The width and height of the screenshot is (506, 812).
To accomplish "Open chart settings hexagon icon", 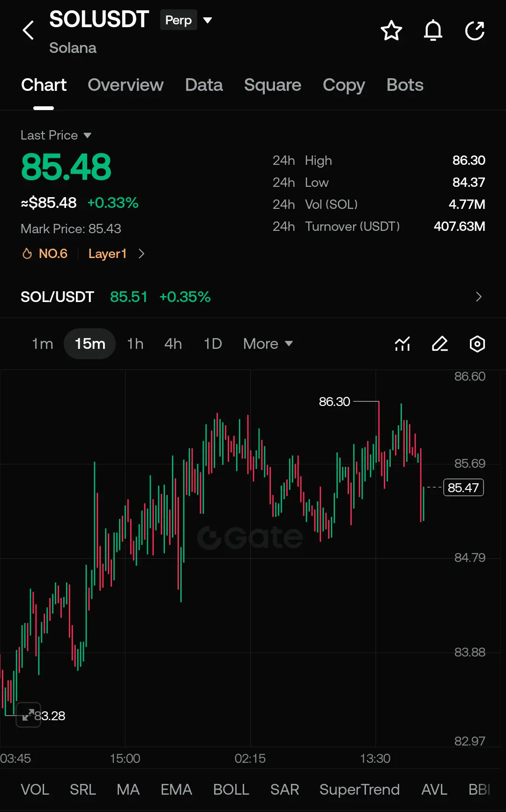I will (x=477, y=344).
